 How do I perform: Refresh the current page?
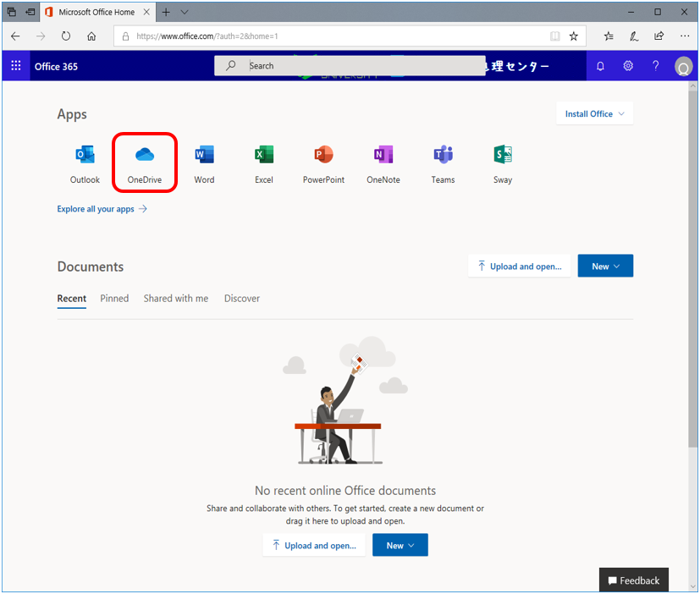66,36
